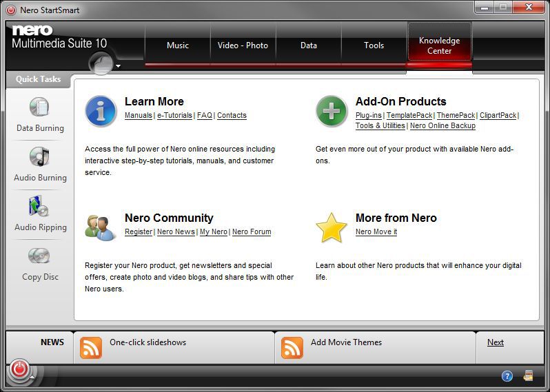The width and height of the screenshot is (550, 392).
Task: Switch to the Video - Photo tab
Action: pyautogui.click(x=243, y=45)
